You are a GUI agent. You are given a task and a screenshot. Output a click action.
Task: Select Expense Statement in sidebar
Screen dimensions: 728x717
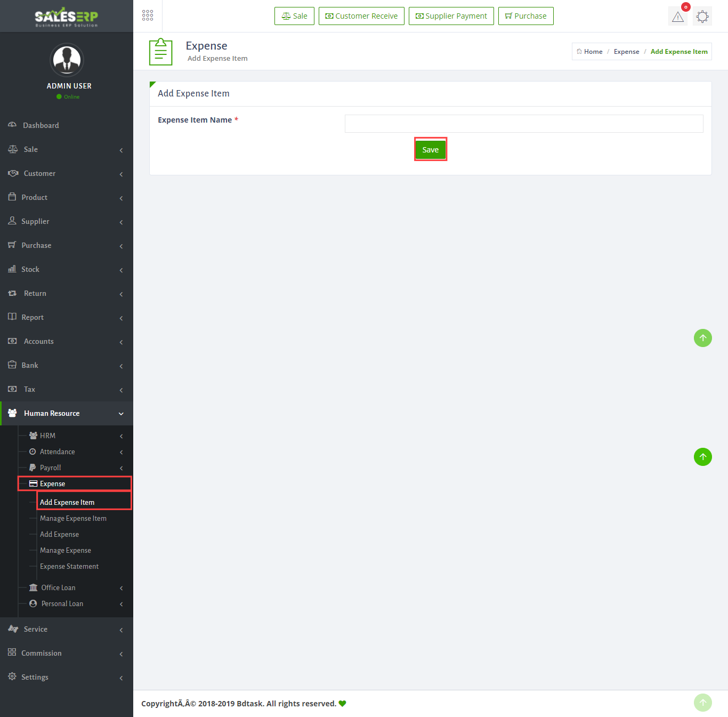pyautogui.click(x=69, y=566)
